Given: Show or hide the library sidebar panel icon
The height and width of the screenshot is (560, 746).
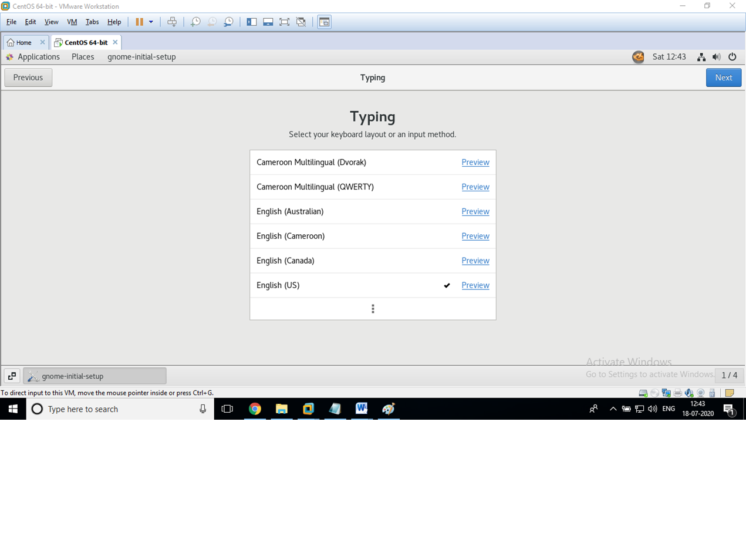Looking at the screenshot, I should pos(252,22).
